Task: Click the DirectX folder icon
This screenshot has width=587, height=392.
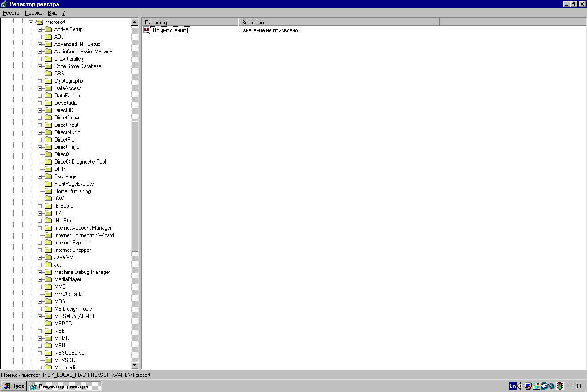Action: click(x=48, y=154)
